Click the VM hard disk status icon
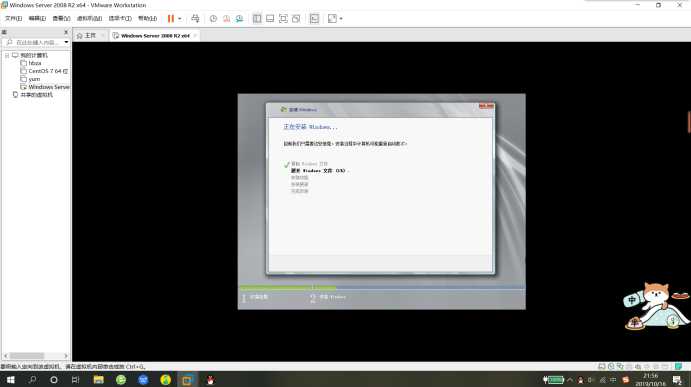This screenshot has height=387, width=691. pyautogui.click(x=602, y=366)
